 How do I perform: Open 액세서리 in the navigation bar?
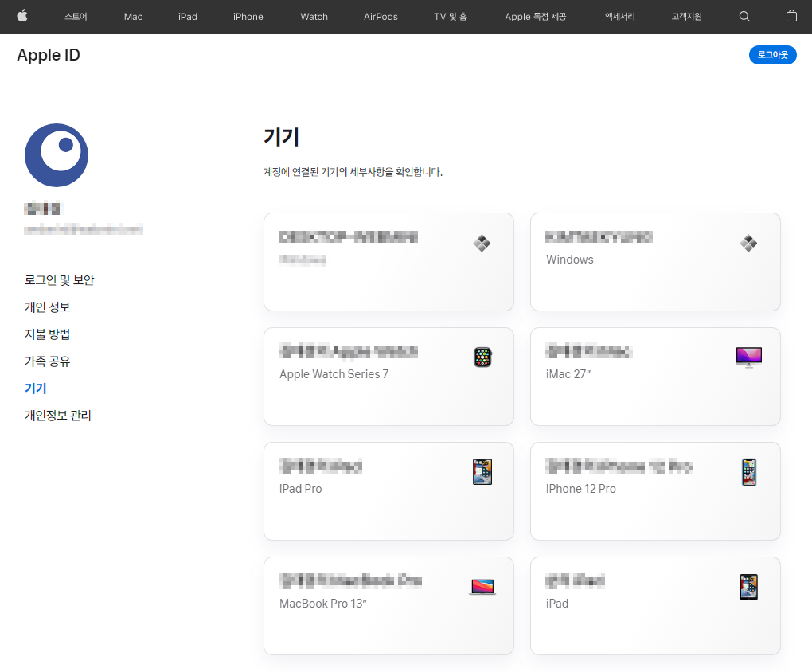[620, 17]
